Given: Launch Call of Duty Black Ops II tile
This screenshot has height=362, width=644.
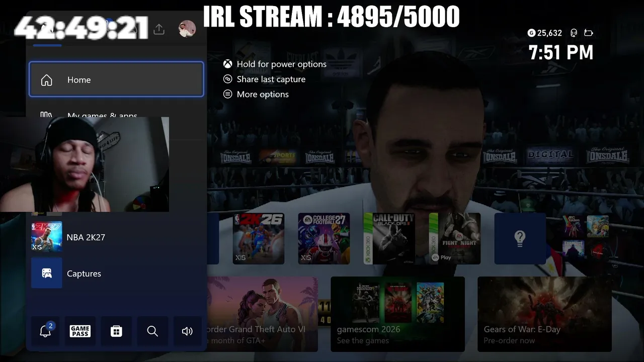Looking at the screenshot, I should click(x=389, y=238).
